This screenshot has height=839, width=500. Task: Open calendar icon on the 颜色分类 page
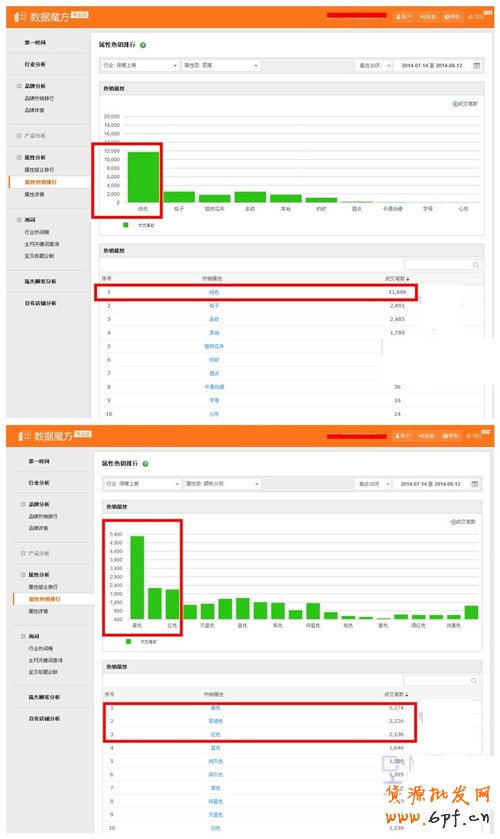coord(474,484)
